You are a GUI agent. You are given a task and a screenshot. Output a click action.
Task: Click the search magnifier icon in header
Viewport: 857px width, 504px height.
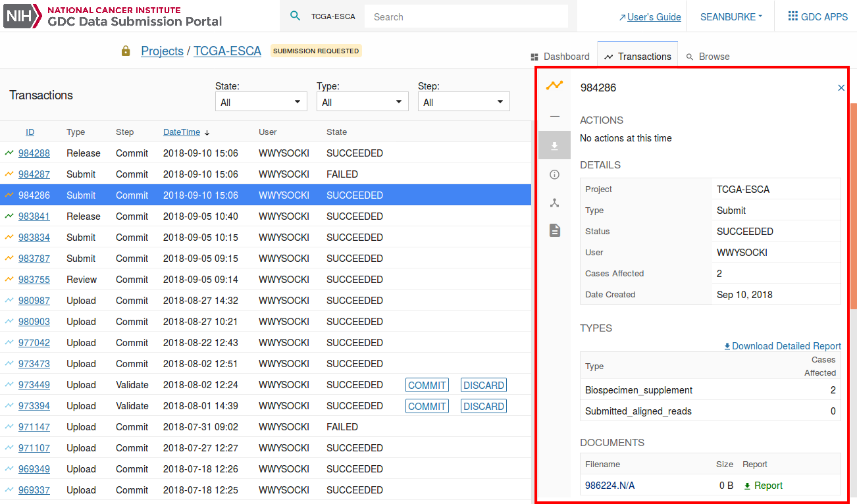pyautogui.click(x=296, y=16)
